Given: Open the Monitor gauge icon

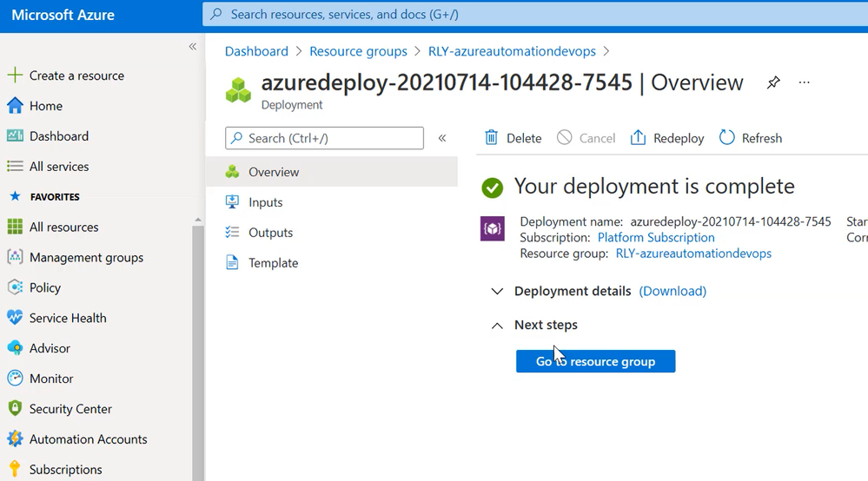Looking at the screenshot, I should 15,379.
